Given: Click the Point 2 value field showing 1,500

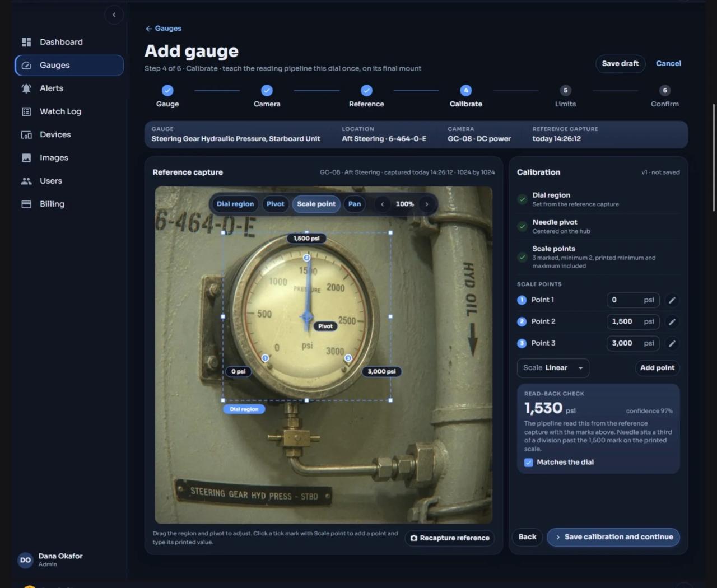Looking at the screenshot, I should point(633,322).
